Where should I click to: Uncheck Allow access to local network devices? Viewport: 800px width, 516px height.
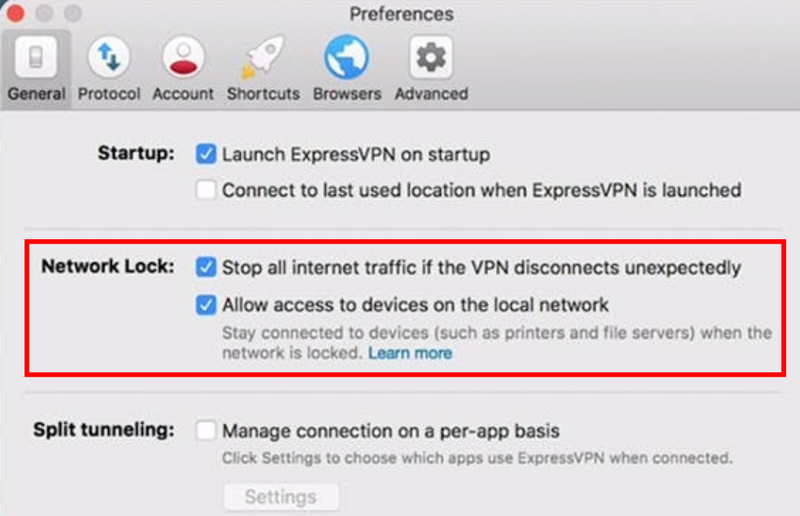tap(206, 305)
